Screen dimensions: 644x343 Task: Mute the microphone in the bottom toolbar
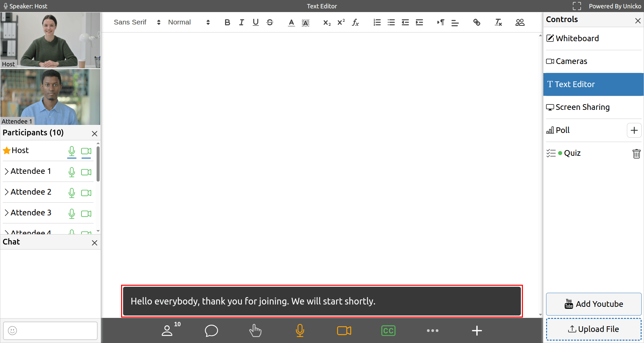click(300, 331)
